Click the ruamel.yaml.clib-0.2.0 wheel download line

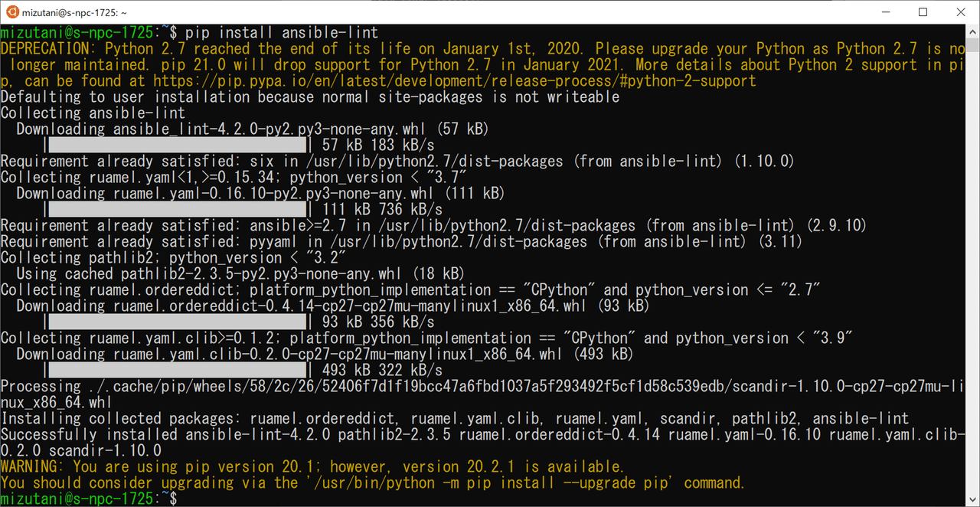(x=325, y=355)
